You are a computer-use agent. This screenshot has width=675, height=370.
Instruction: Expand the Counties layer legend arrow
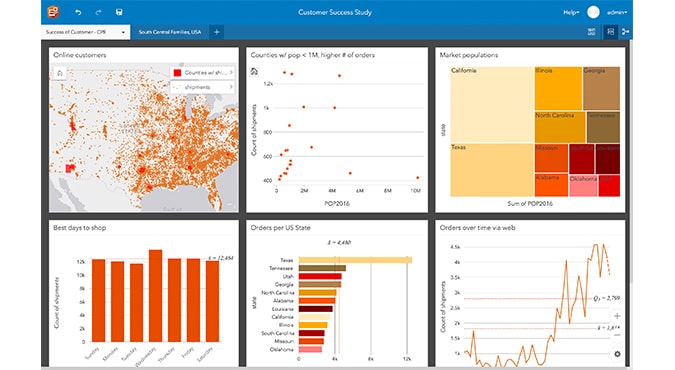231,72
